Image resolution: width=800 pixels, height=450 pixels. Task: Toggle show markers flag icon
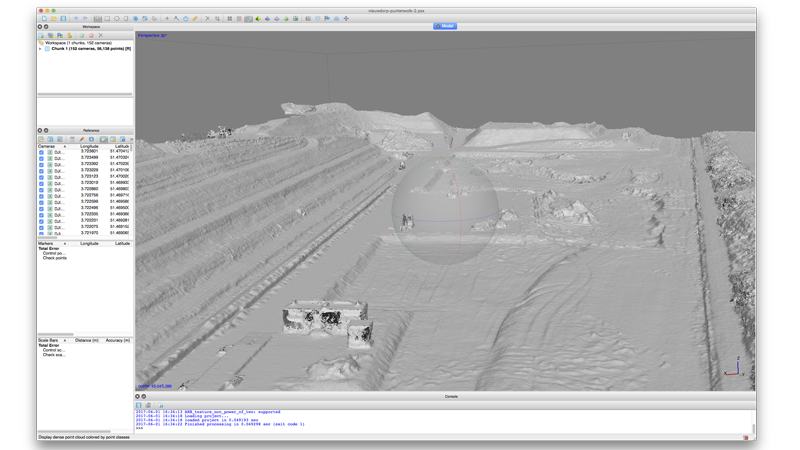[327, 18]
